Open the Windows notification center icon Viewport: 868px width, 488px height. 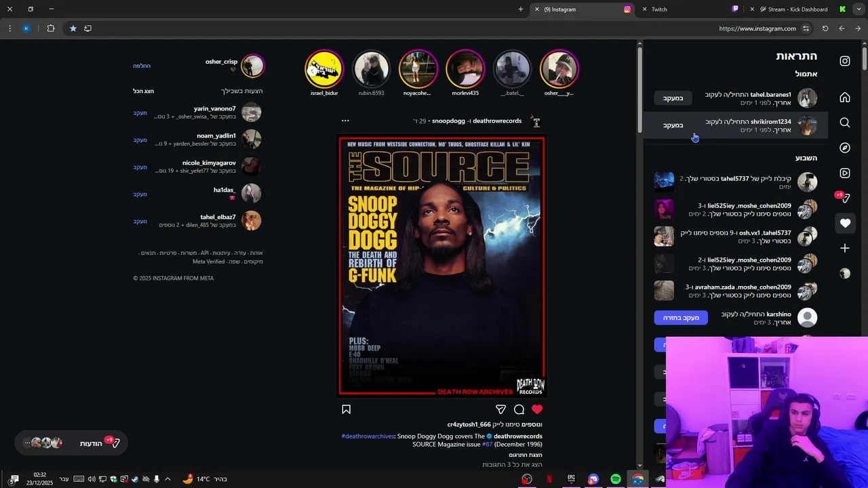14,479
